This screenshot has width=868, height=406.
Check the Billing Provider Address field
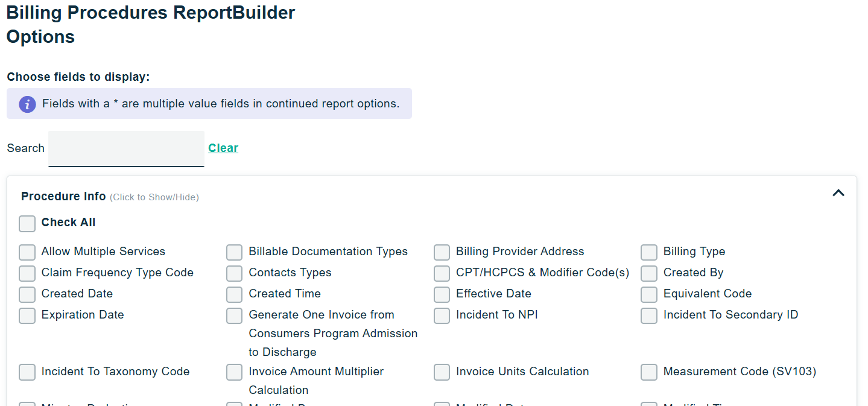coord(442,253)
